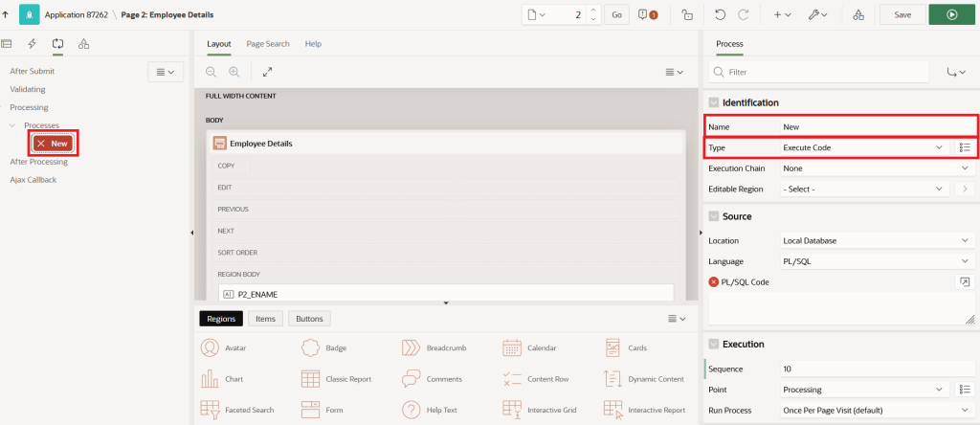Viewport: 980px width, 425px height.
Task: Collapse left pane with splitter arrow
Action: point(191,233)
